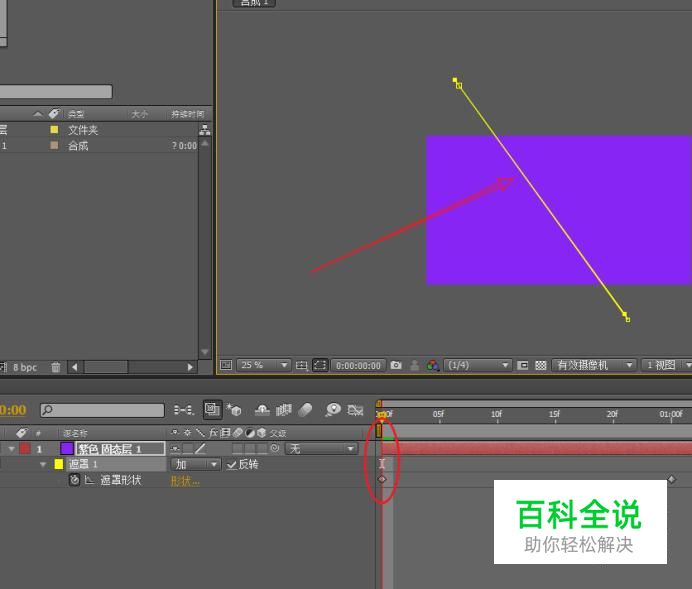The width and height of the screenshot is (692, 589).
Task: Click the title/action safe grid icon
Action: click(x=301, y=365)
